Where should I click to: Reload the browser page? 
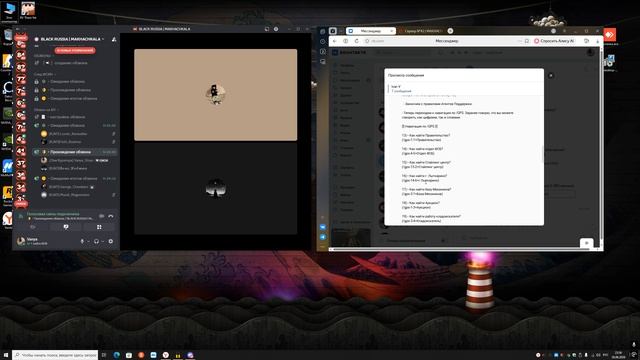point(356,41)
